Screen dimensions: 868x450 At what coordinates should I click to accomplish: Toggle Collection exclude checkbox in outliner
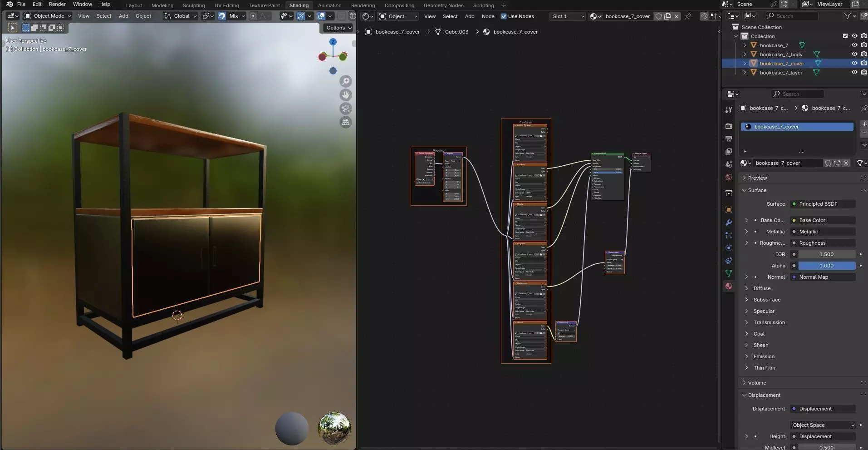tap(845, 36)
